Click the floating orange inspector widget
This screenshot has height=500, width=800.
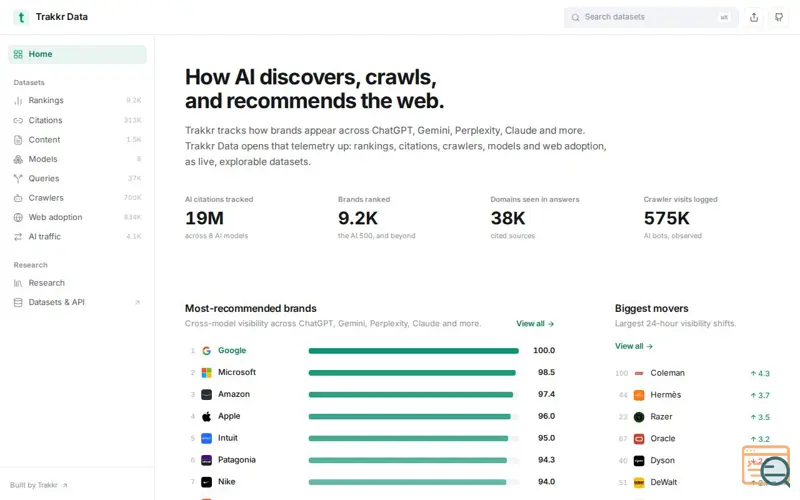[x=766, y=466]
